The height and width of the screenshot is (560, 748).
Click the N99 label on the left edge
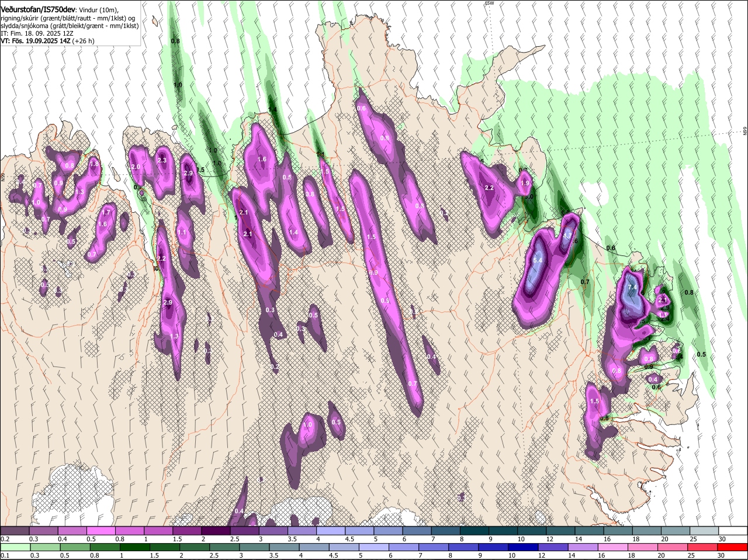click(x=3, y=177)
